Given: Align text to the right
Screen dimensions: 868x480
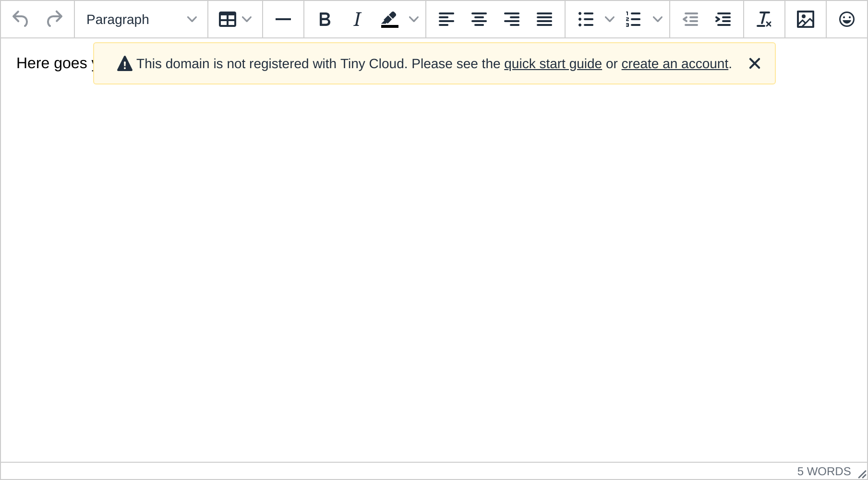Looking at the screenshot, I should pos(512,19).
